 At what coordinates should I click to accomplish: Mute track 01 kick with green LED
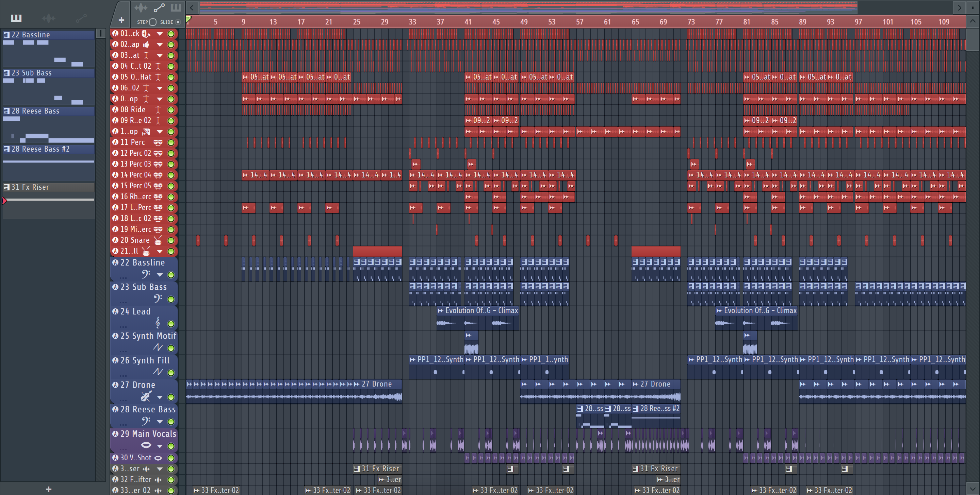171,34
